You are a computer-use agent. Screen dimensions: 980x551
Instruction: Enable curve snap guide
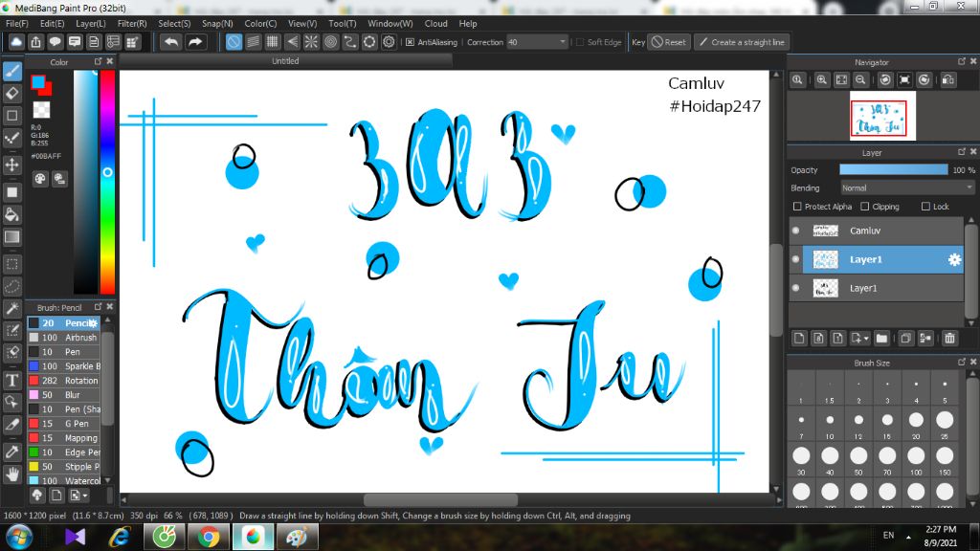(x=350, y=42)
